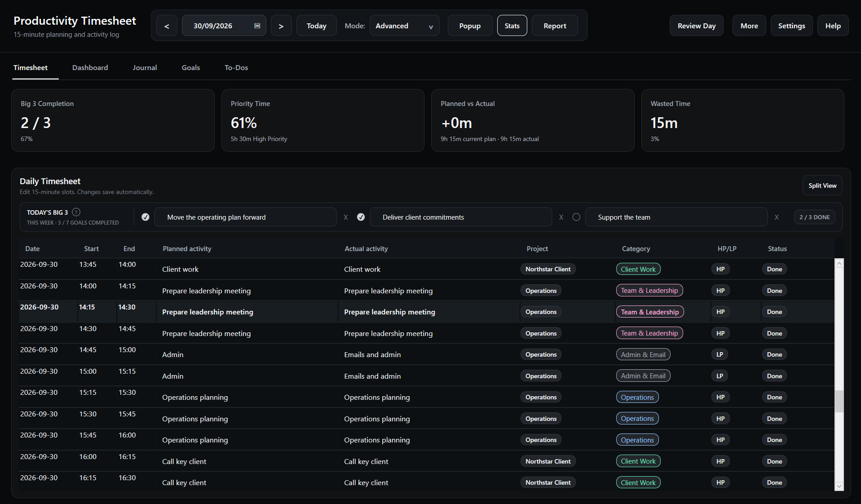Image resolution: width=861 pixels, height=504 pixels.
Task: Go to the previous day arrow
Action: (167, 26)
